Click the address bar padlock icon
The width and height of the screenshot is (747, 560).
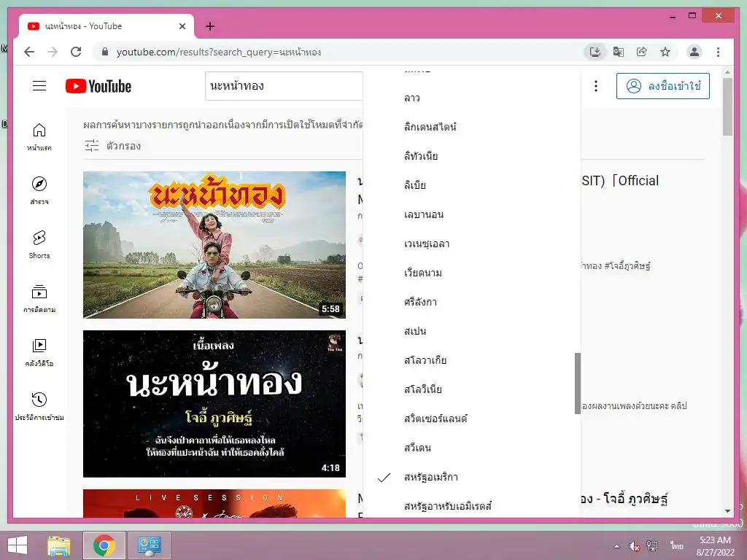105,52
